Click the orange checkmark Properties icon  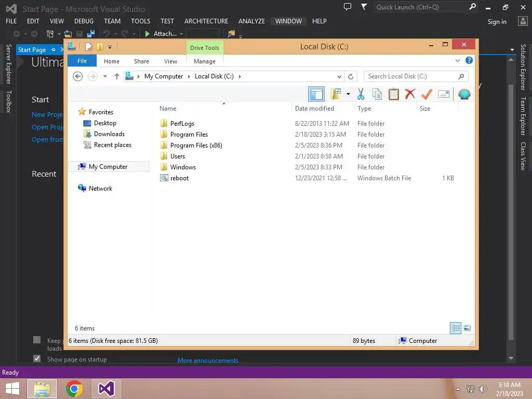427,94
